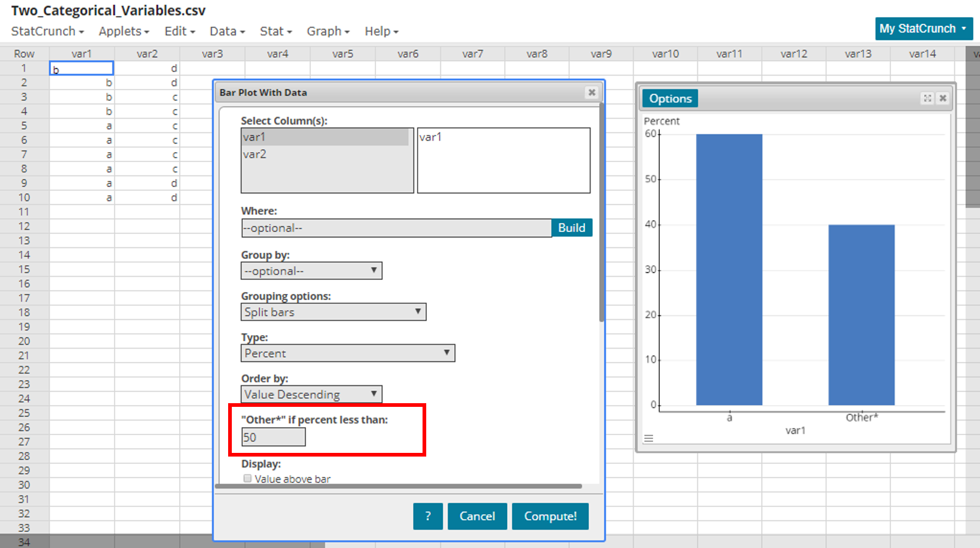
Task: Open the Type Percent dropdown
Action: 348,353
